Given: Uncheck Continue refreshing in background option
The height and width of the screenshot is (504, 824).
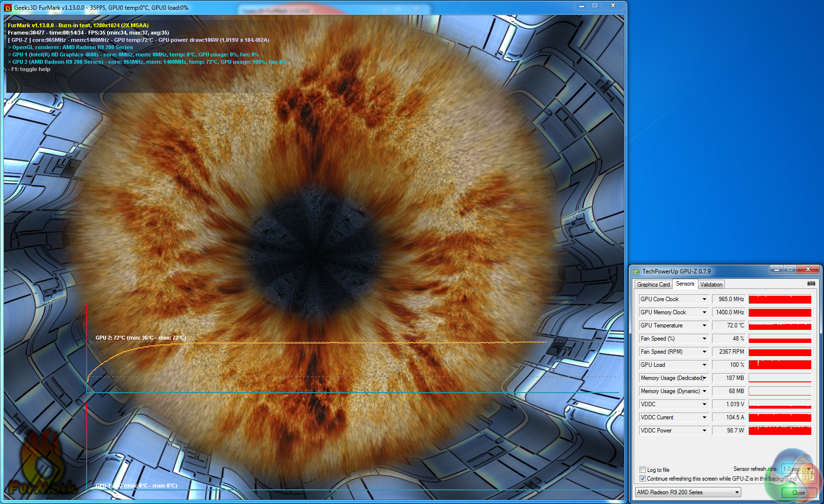Looking at the screenshot, I should coord(642,479).
